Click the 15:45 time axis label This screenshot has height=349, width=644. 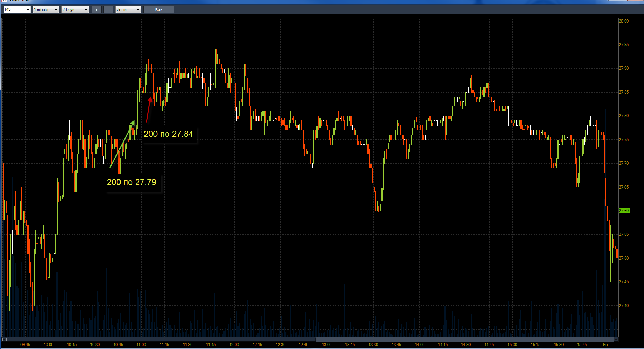point(582,345)
